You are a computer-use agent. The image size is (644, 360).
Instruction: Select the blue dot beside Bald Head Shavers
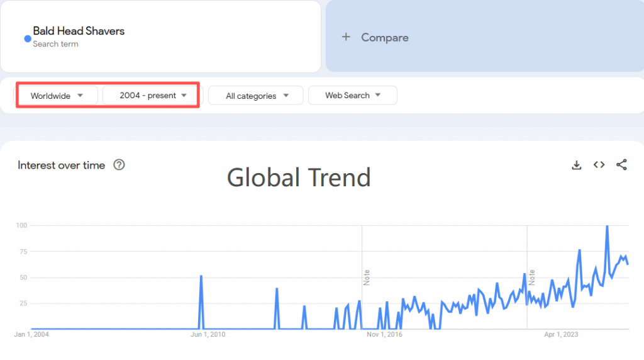coord(28,38)
